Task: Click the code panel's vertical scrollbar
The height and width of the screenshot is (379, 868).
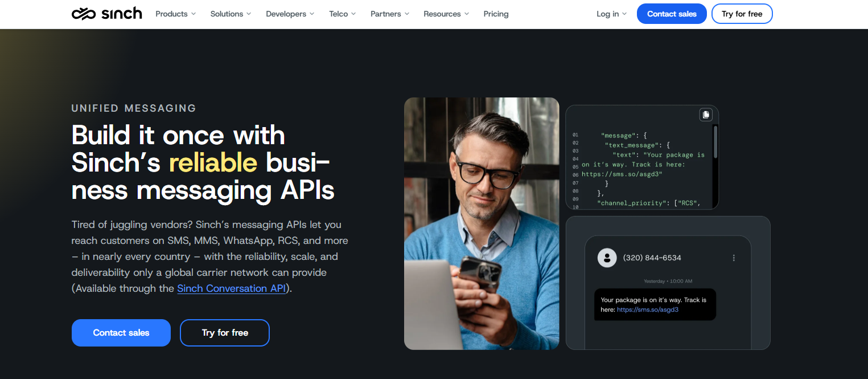Action: [x=715, y=142]
